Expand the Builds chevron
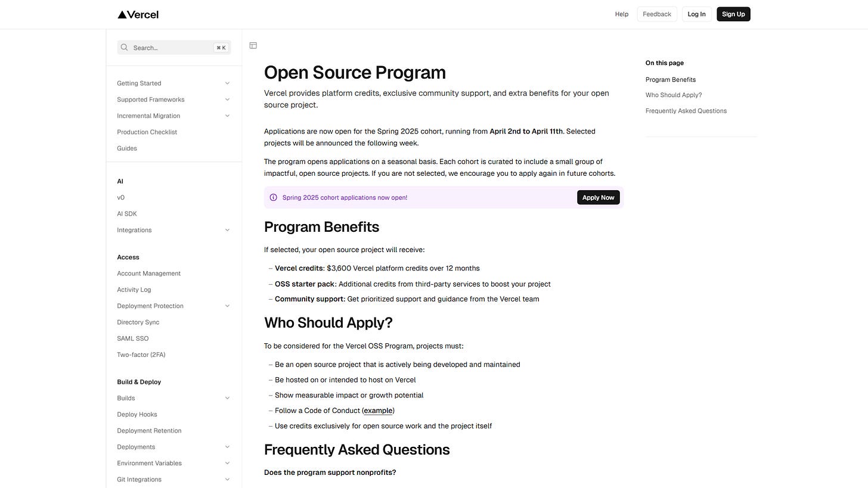Viewport: 868px width, 488px height. 227,398
